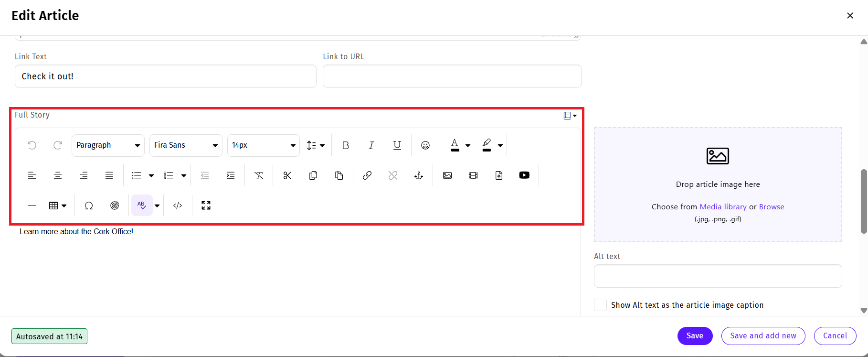The image size is (868, 357).
Task: Click the Bold formatting icon
Action: [346, 145]
